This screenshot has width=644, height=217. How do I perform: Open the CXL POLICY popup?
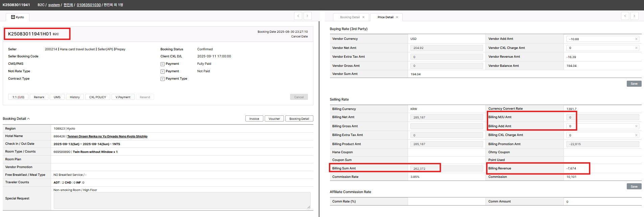[97, 97]
